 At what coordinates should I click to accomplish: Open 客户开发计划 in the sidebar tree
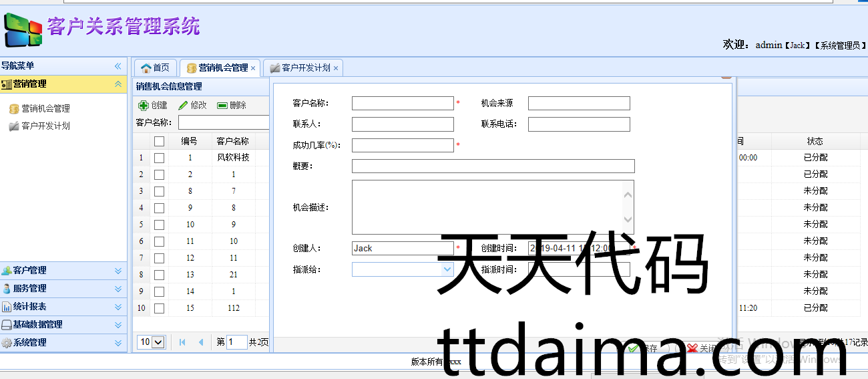pos(45,126)
